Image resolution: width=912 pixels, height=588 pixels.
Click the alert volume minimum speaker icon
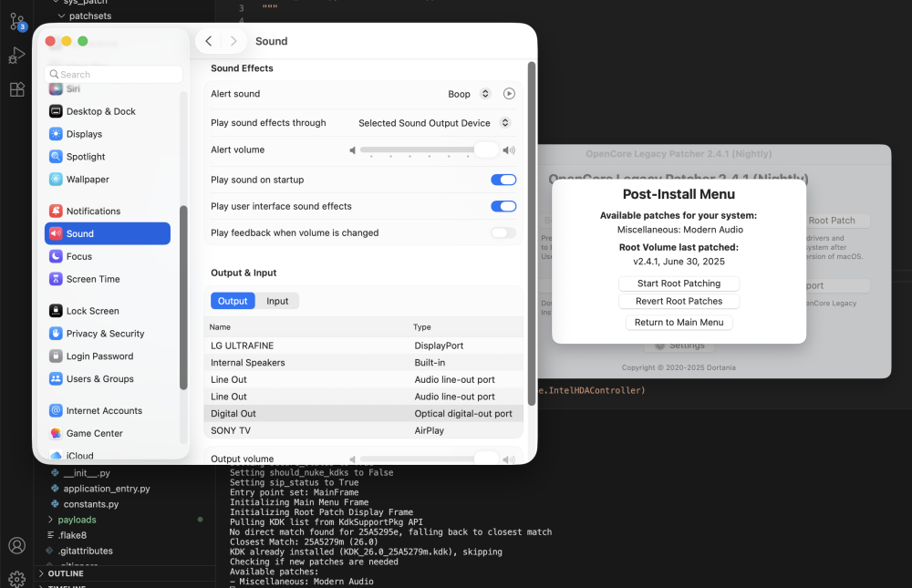(352, 150)
